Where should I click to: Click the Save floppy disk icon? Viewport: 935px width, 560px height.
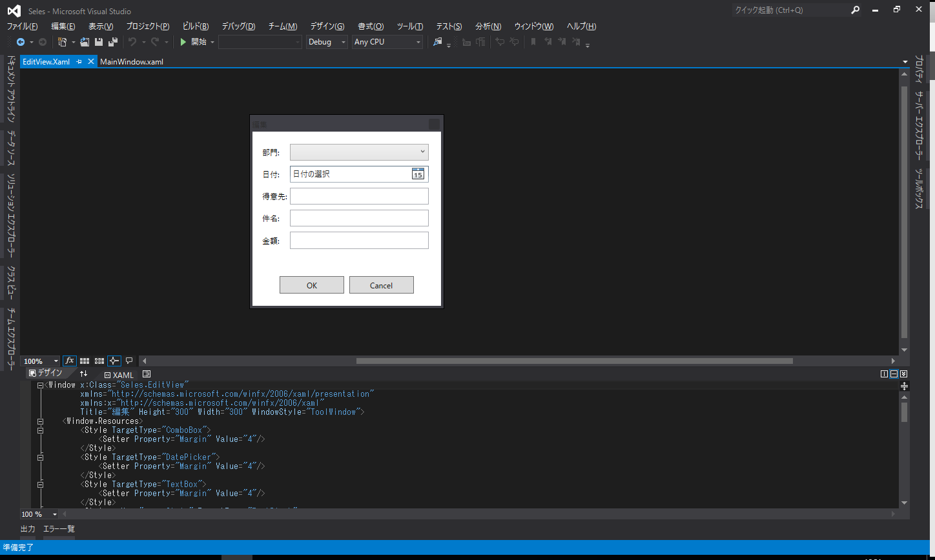(x=99, y=42)
